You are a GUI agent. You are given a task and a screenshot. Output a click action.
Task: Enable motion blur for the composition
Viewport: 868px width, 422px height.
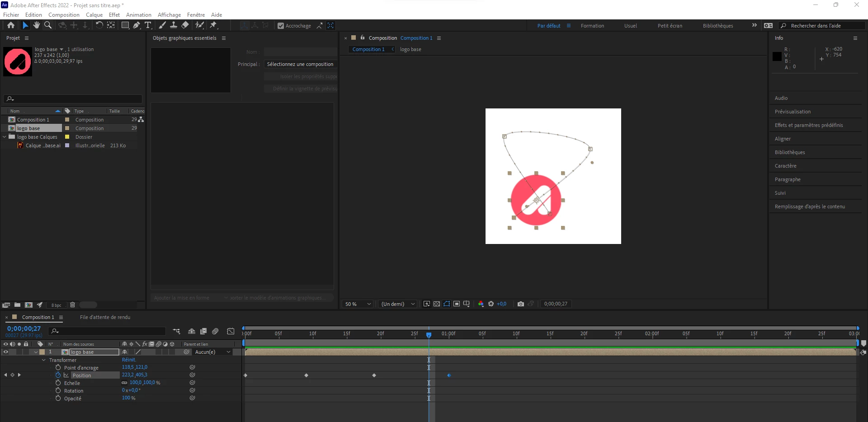pyautogui.click(x=215, y=331)
